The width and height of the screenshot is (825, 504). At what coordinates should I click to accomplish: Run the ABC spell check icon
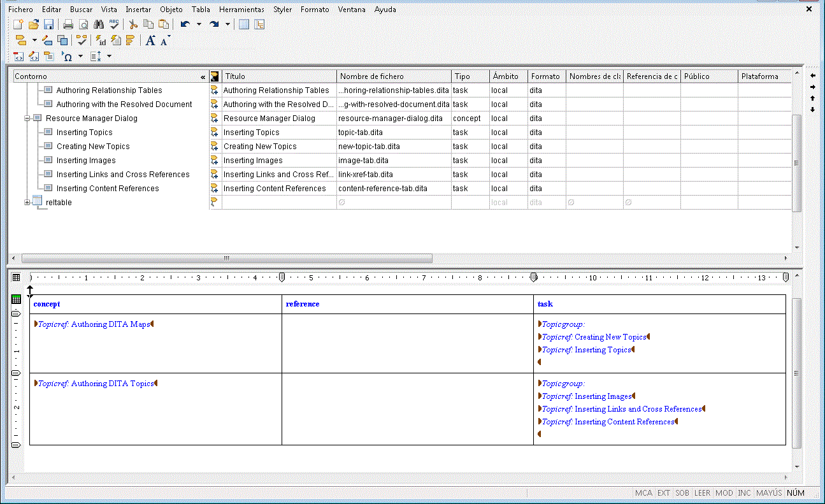(114, 24)
